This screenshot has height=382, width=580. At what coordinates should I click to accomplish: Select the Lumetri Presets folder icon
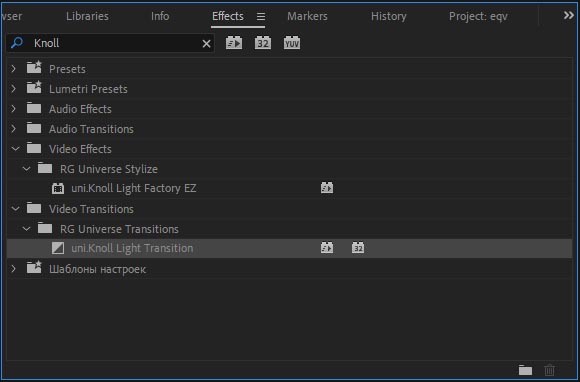(x=34, y=88)
